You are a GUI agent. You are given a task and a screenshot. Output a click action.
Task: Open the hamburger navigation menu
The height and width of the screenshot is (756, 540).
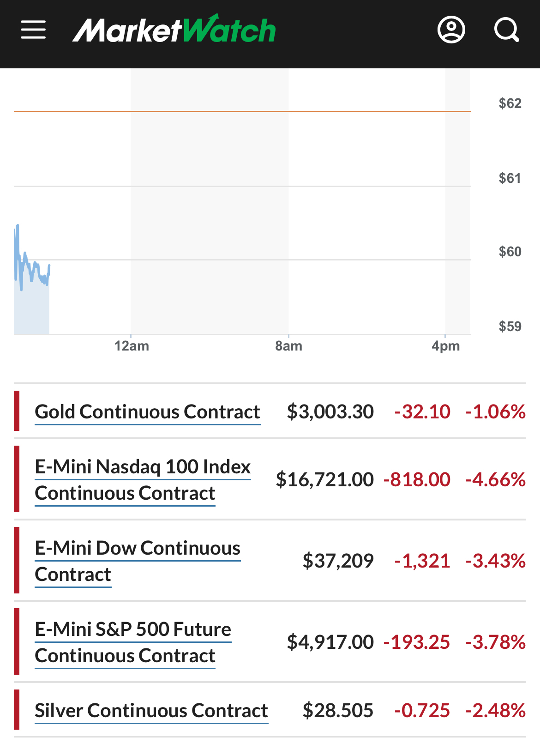point(33,30)
